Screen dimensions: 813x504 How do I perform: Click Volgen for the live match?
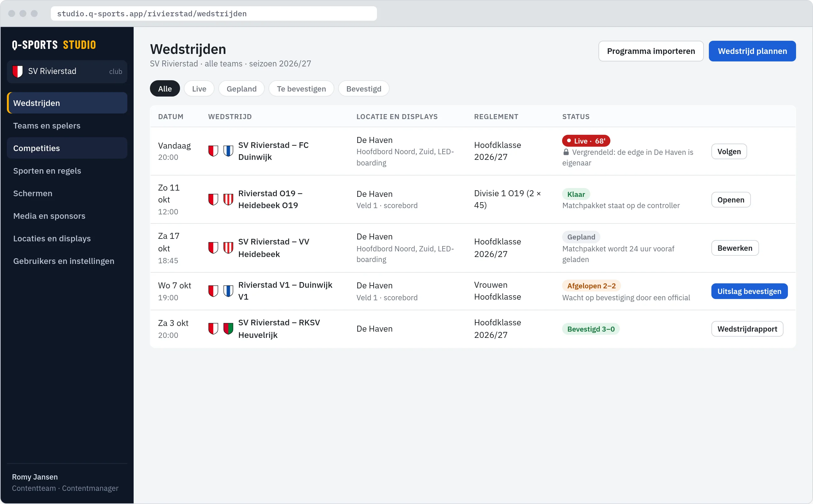pyautogui.click(x=729, y=151)
